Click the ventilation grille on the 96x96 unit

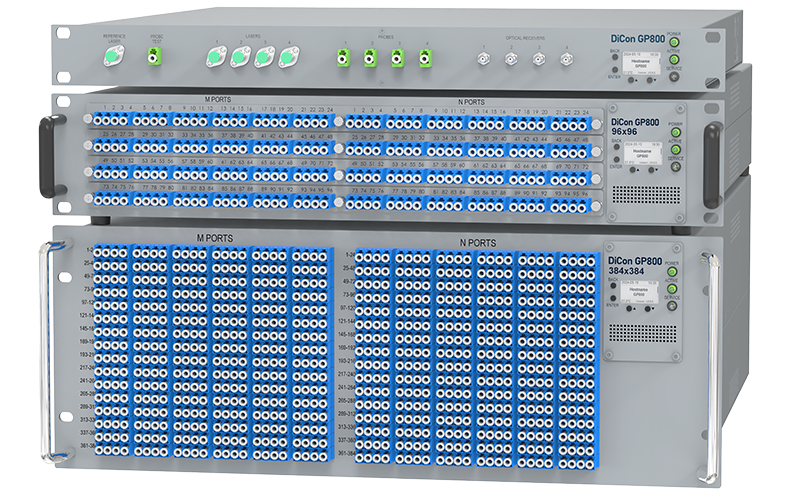pos(645,194)
